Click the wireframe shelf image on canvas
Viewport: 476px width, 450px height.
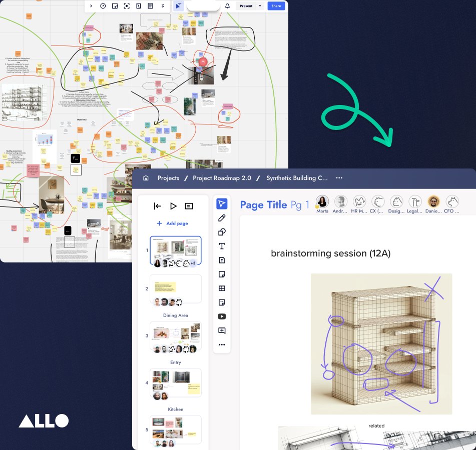(381, 344)
